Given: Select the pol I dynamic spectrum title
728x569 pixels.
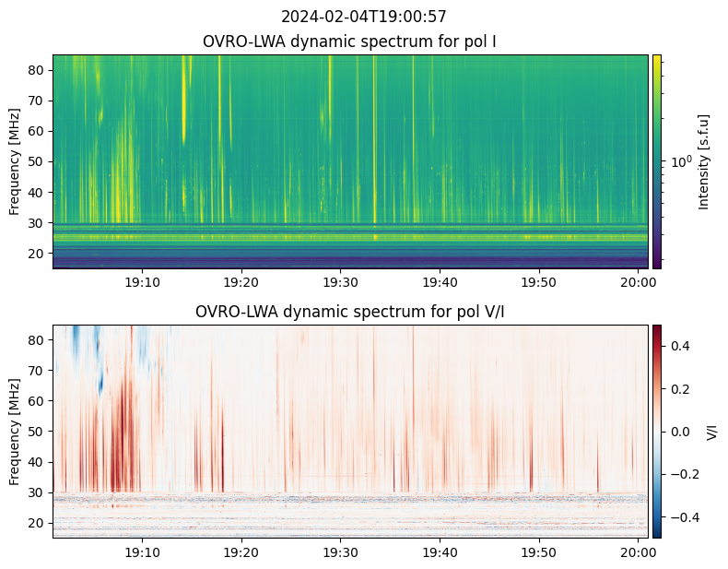Looking at the screenshot, I should click(351, 41).
